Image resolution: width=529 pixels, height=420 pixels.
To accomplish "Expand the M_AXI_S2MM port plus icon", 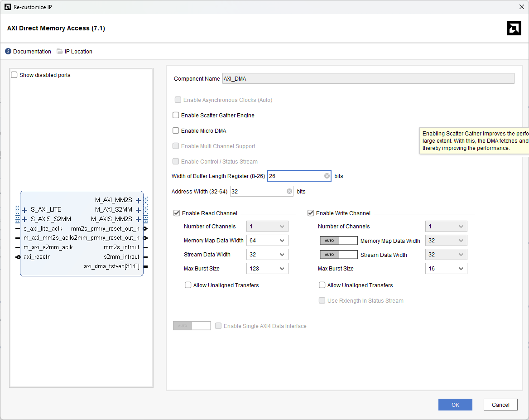I will coord(139,210).
